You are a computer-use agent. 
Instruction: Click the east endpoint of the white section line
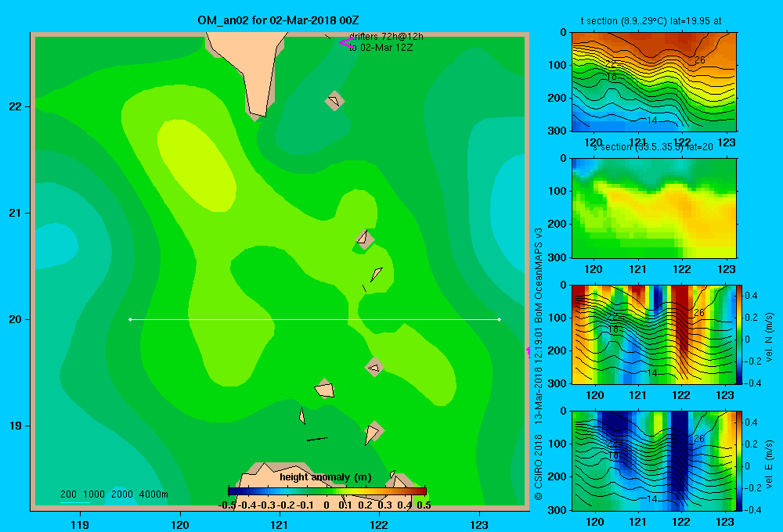pos(500,319)
